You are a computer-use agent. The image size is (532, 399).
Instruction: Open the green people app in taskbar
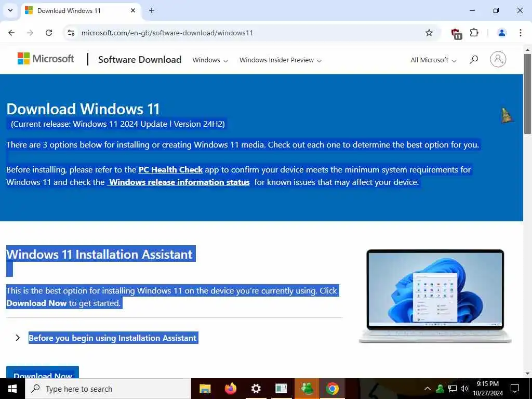pyautogui.click(x=307, y=389)
